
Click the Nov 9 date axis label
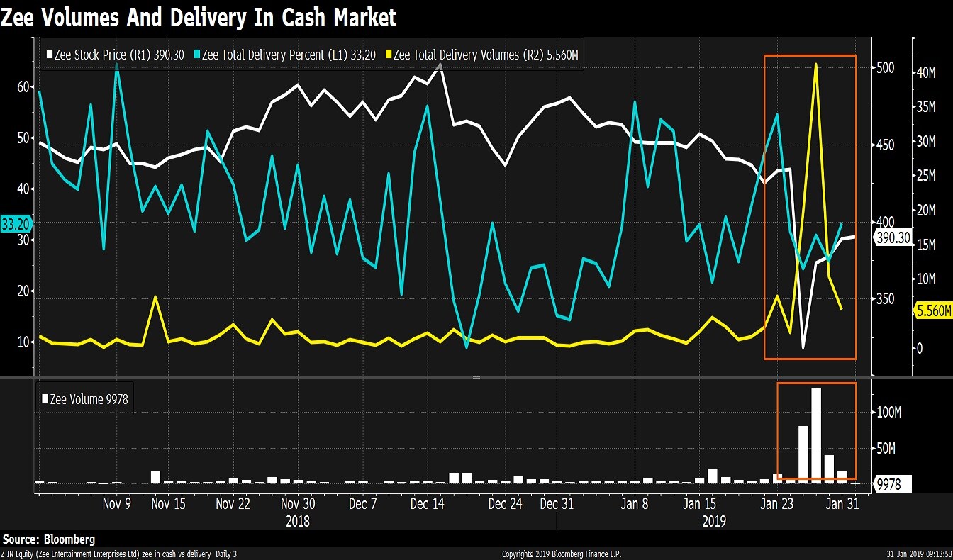click(117, 505)
